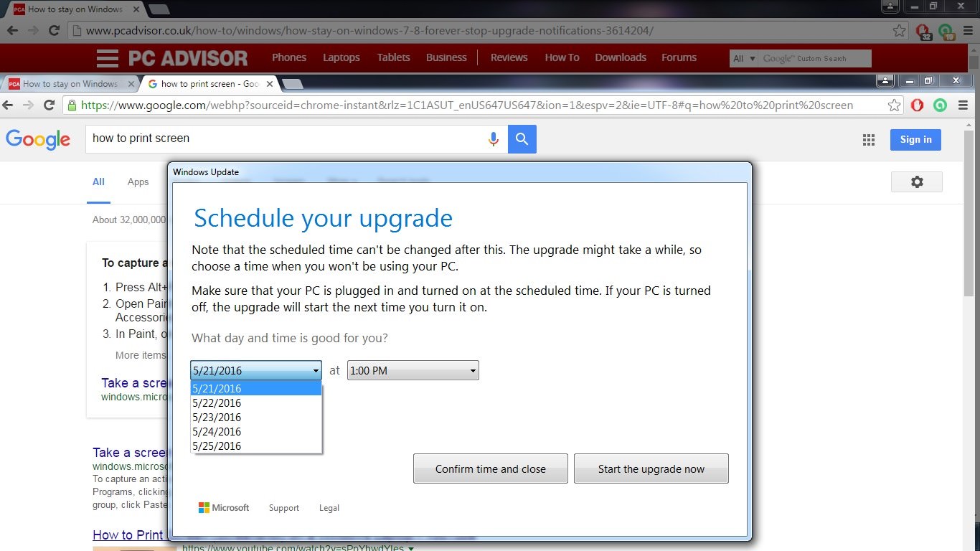Image resolution: width=980 pixels, height=551 pixels.
Task: Open the Google apps grid icon
Action: coord(869,140)
